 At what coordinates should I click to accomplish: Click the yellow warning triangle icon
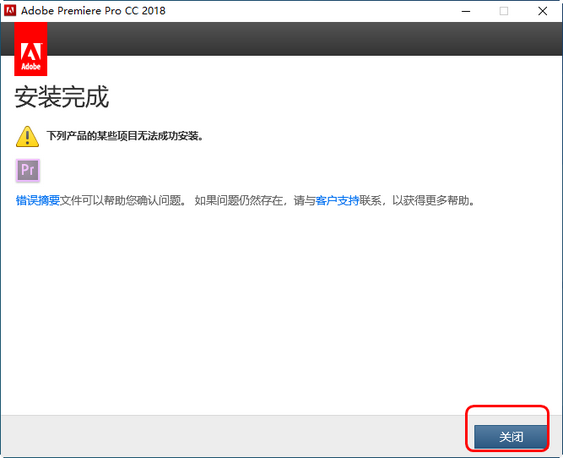27,137
